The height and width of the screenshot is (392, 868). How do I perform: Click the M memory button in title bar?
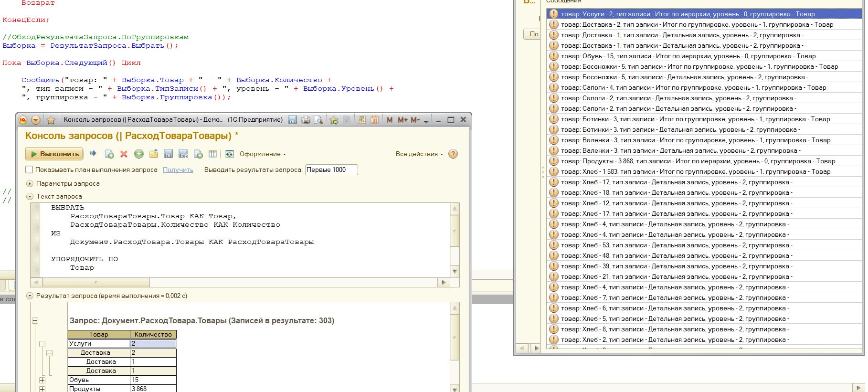pos(390,120)
